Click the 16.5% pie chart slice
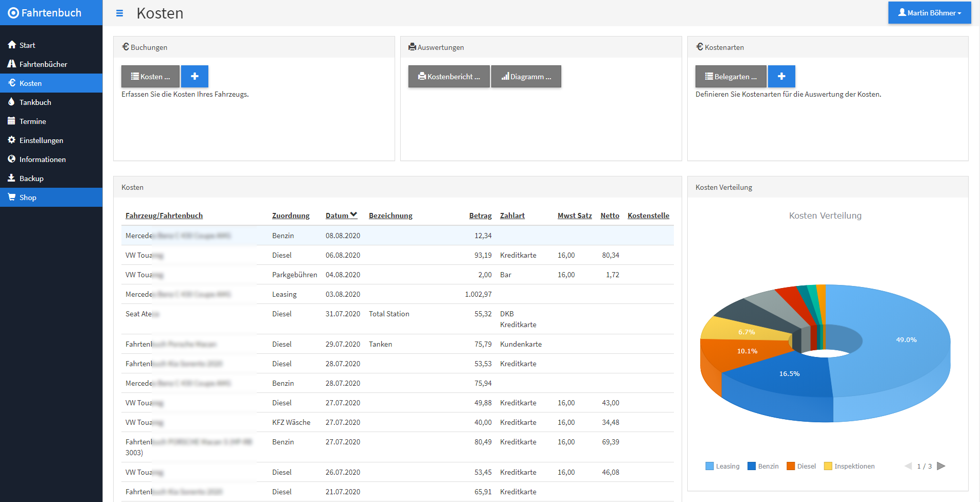This screenshot has width=980, height=502. pos(789,374)
